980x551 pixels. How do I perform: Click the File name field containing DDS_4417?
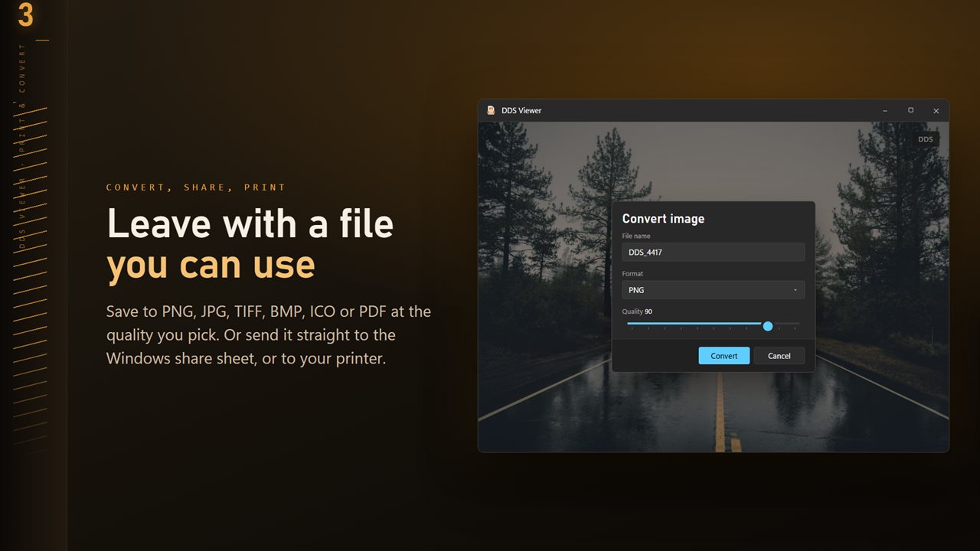coord(713,252)
